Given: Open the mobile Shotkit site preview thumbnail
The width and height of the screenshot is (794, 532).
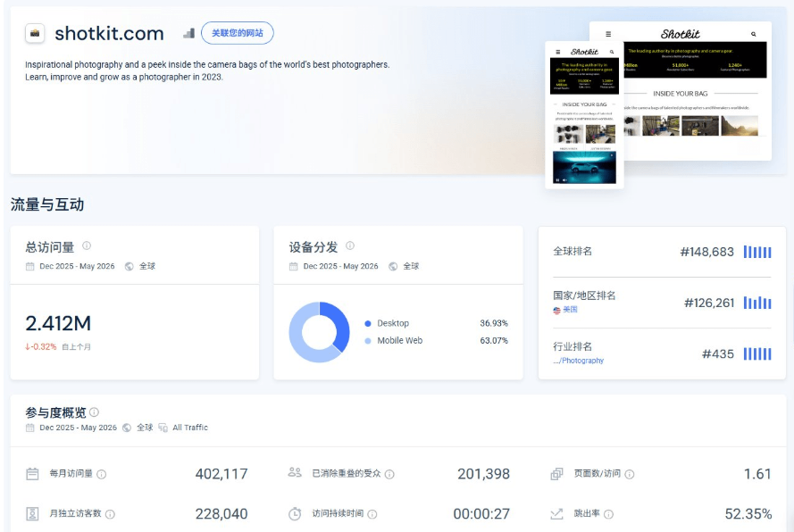Looking at the screenshot, I should tap(584, 115).
